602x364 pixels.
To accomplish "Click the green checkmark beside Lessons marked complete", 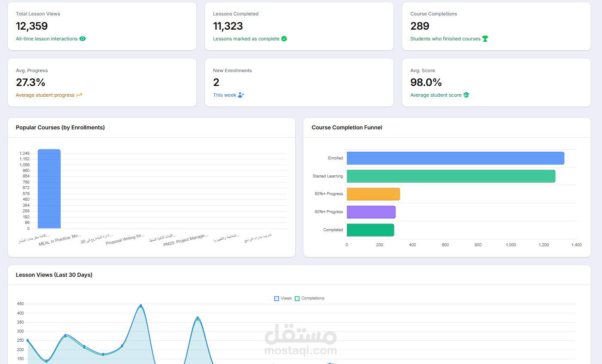I will pos(284,39).
